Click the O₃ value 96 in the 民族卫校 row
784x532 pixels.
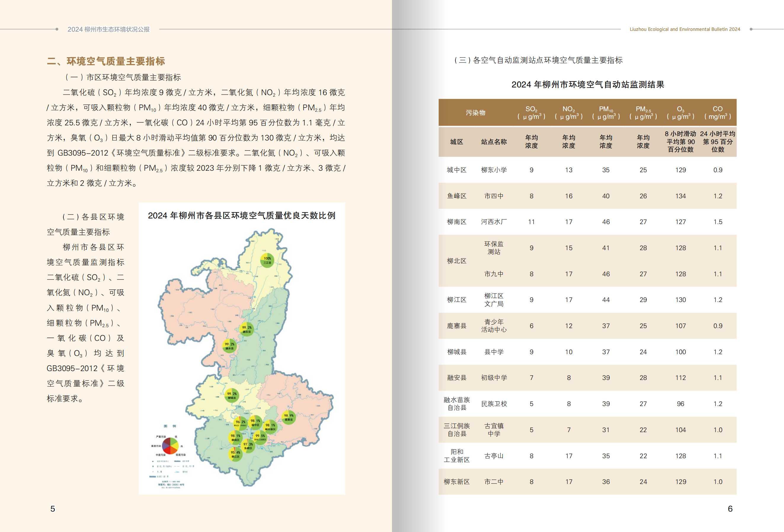[680, 404]
